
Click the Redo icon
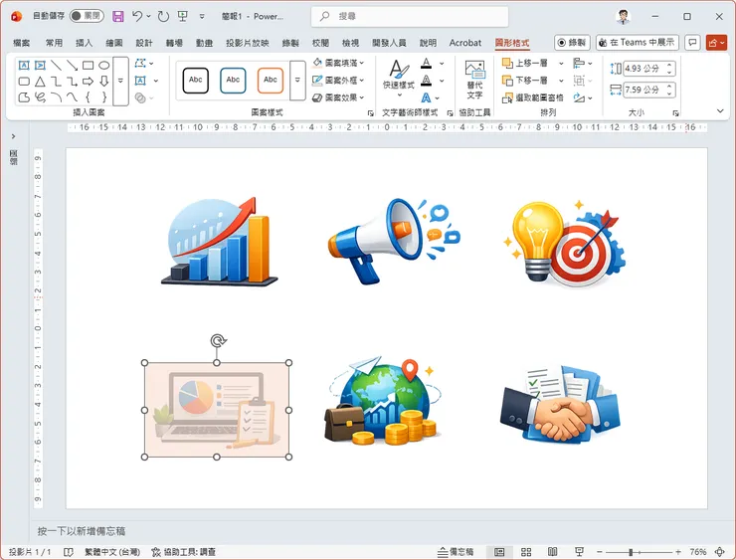(x=163, y=17)
